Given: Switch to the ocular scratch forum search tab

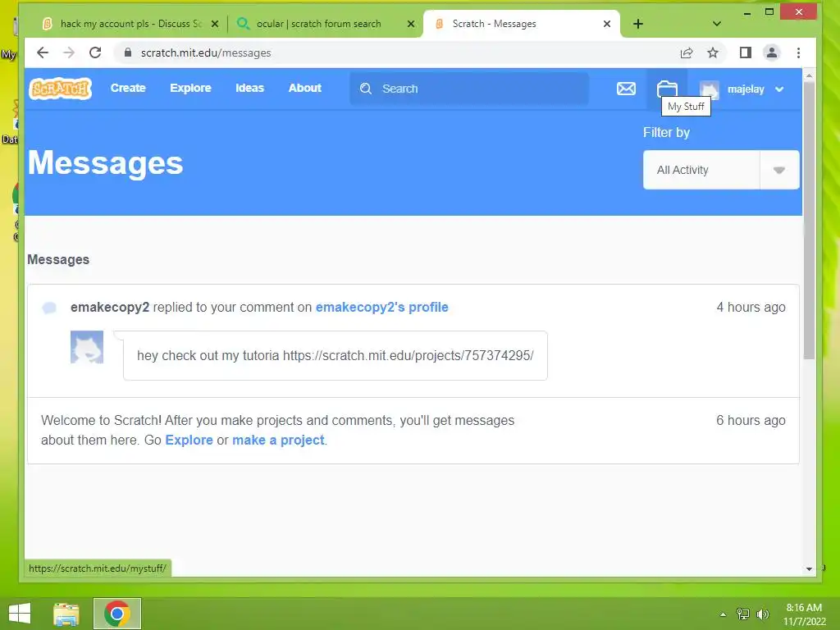Looking at the screenshot, I should pyautogui.click(x=324, y=24).
